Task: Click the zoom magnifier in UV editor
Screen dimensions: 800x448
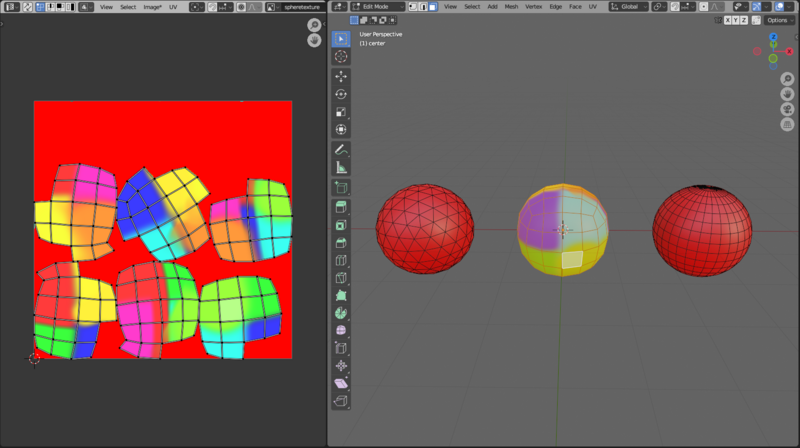Action: pos(314,25)
